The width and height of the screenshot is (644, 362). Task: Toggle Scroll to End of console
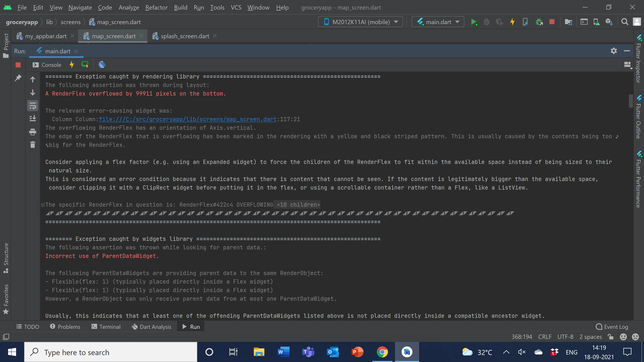click(33, 118)
